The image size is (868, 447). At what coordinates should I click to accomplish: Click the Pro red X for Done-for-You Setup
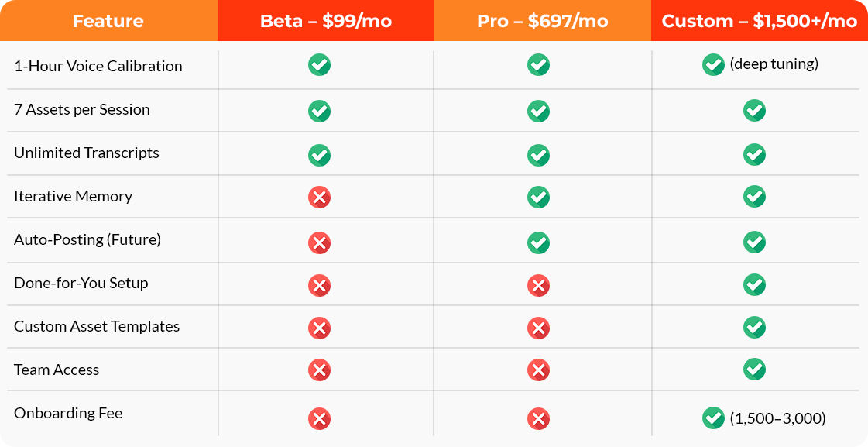click(538, 285)
